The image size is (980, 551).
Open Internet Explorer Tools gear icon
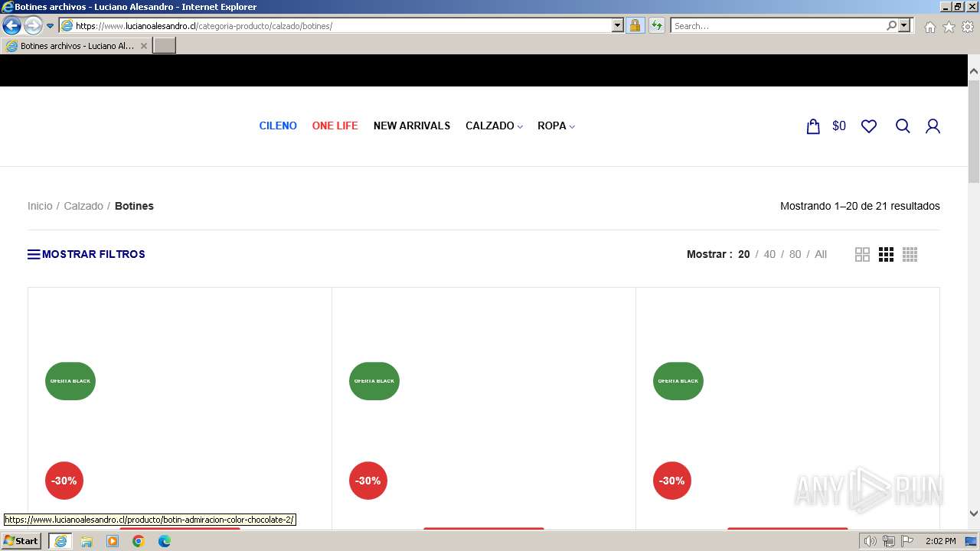pos(968,27)
